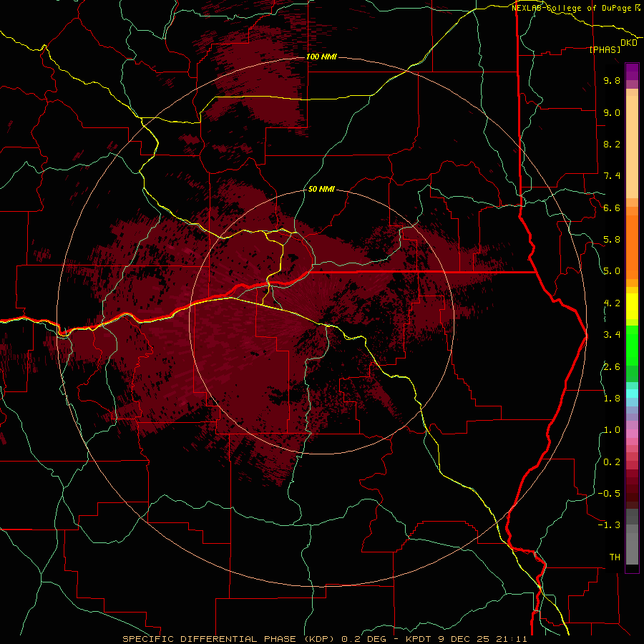Pick the bright green band of the color bar
The width and height of the screenshot is (644, 644).
click(632, 345)
